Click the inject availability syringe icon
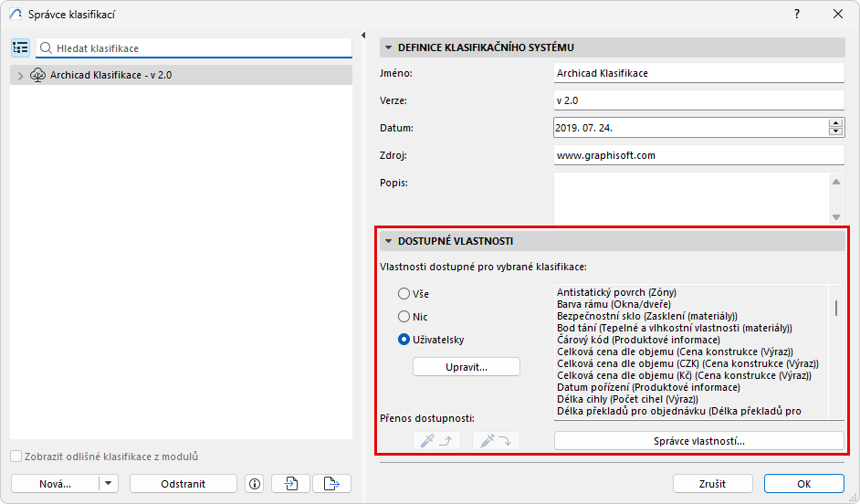The width and height of the screenshot is (860, 504). pyautogui.click(x=496, y=440)
